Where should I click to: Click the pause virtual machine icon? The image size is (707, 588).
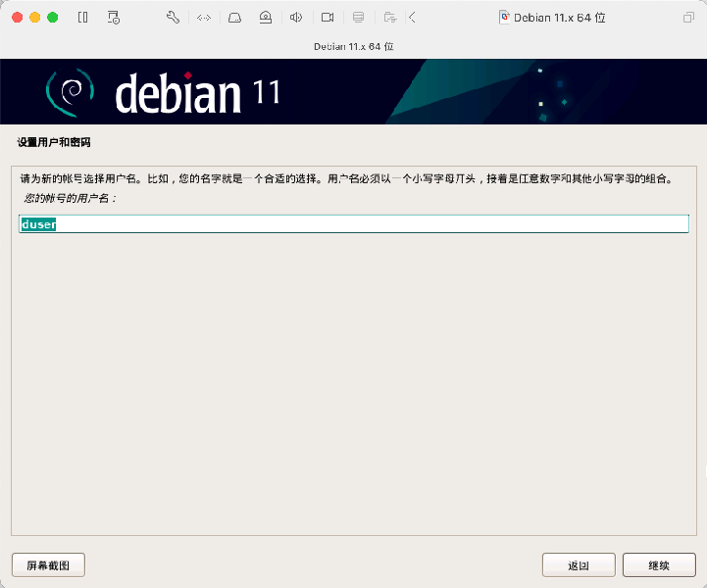click(82, 18)
